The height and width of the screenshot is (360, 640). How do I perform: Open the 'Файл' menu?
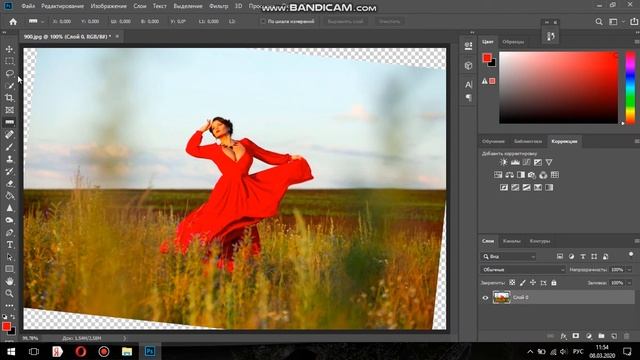click(x=28, y=6)
